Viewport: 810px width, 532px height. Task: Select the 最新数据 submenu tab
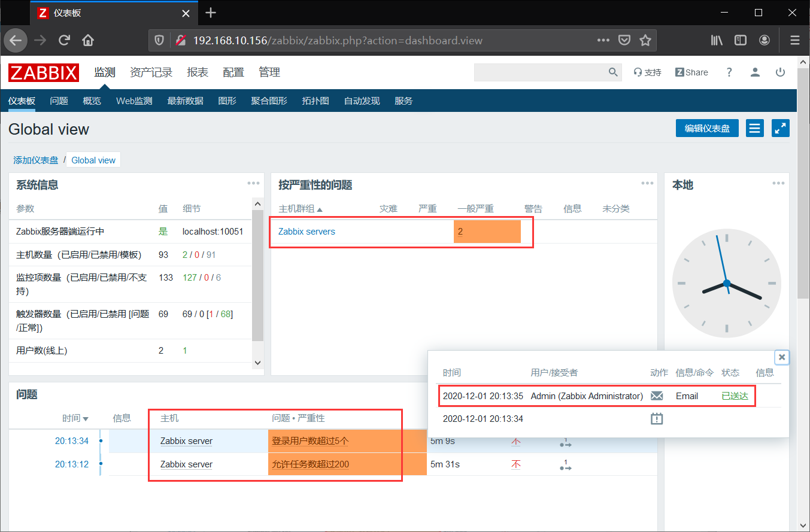(x=186, y=101)
